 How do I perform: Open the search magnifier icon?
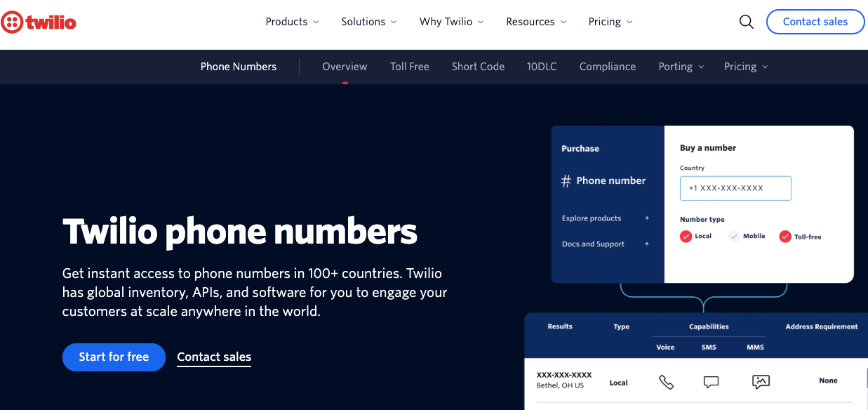pyautogui.click(x=746, y=22)
